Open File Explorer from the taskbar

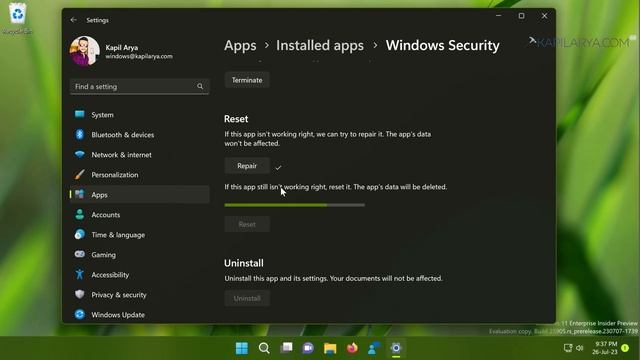tap(330, 348)
